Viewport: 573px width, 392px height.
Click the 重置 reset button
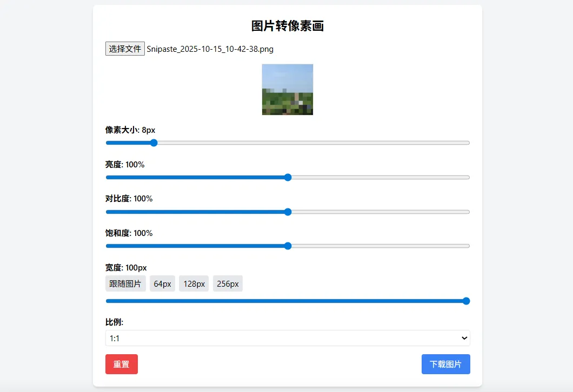[121, 364]
